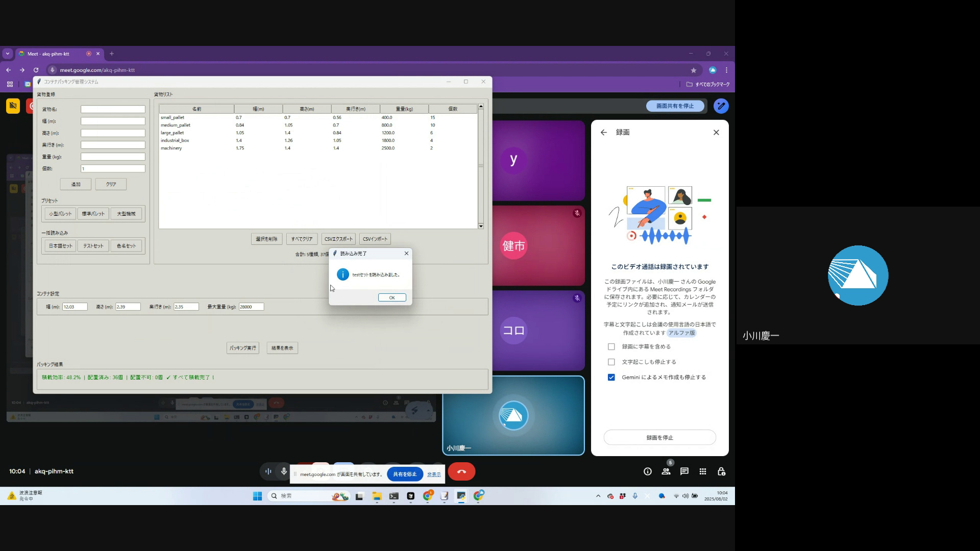Uncheck Gemini によるメモ作成も停止する
Viewport: 980px width, 551px height.
611,377
